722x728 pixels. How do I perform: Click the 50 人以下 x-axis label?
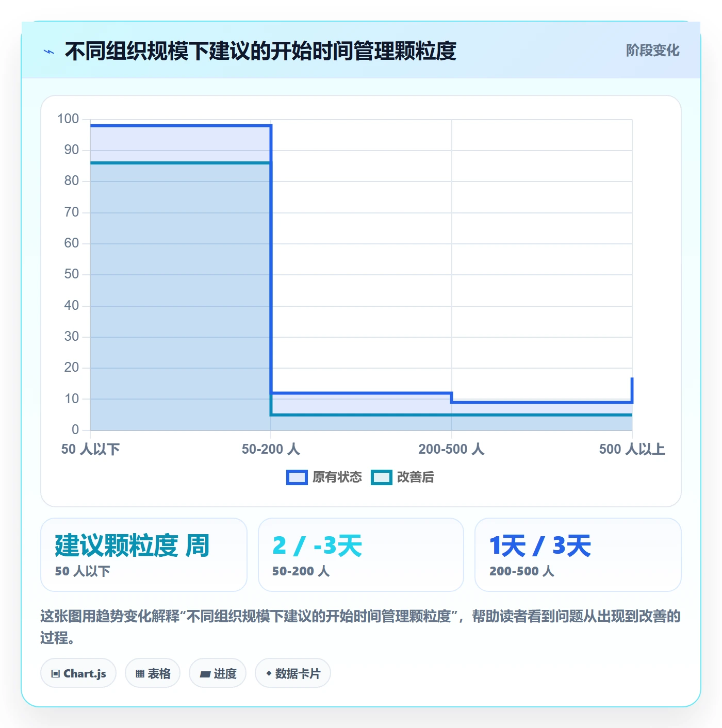click(90, 449)
